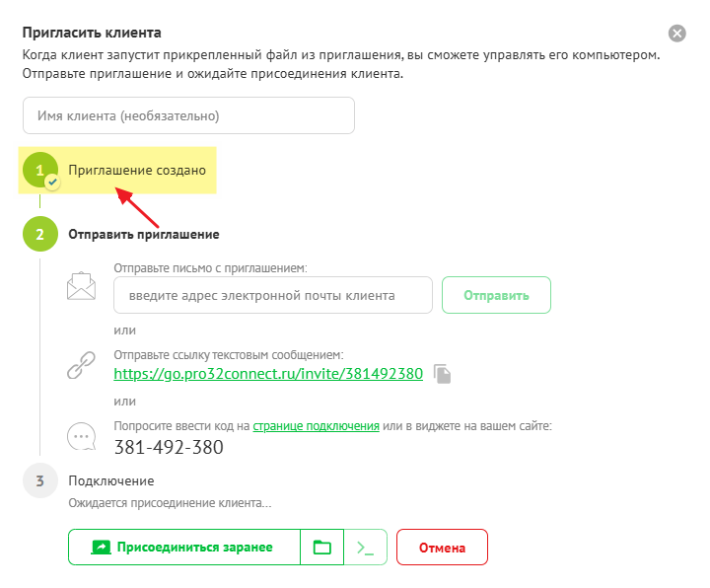Screen dimensions: 710x588
Task: Click the client name input field
Action: [188, 115]
